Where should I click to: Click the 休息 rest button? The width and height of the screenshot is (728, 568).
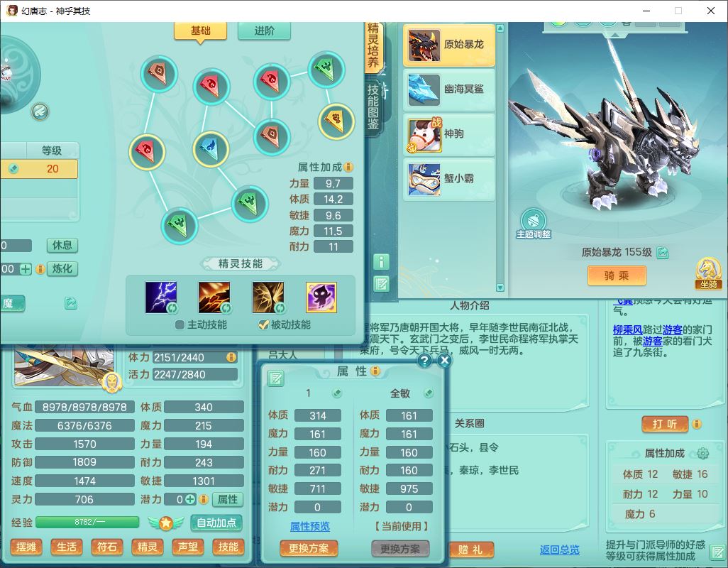[62, 245]
